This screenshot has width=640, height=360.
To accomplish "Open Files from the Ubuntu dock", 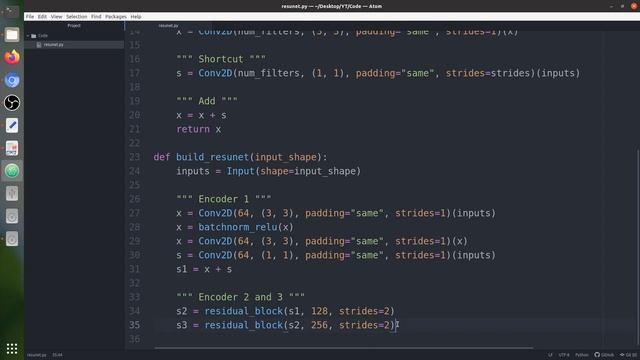I will (x=12, y=35).
